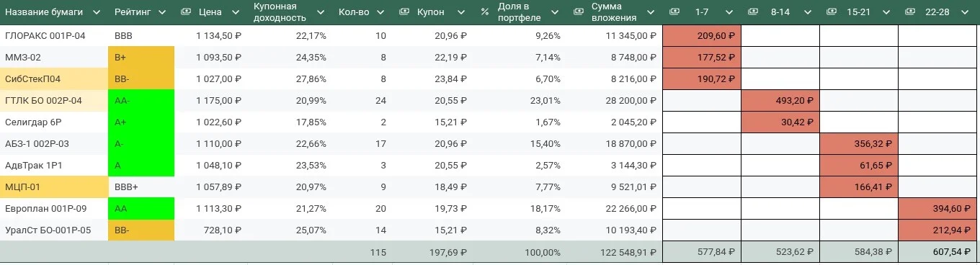This screenshot has height=265, width=980.
Task: Click the red cell 493,20 ₽
Action: (x=780, y=100)
